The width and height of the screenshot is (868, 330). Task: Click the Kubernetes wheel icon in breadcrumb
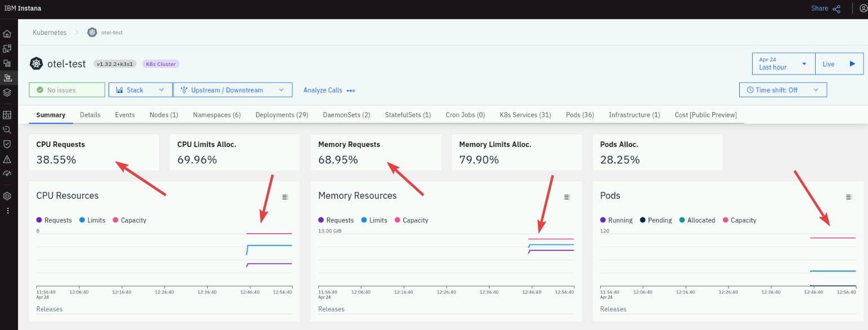[x=92, y=32]
